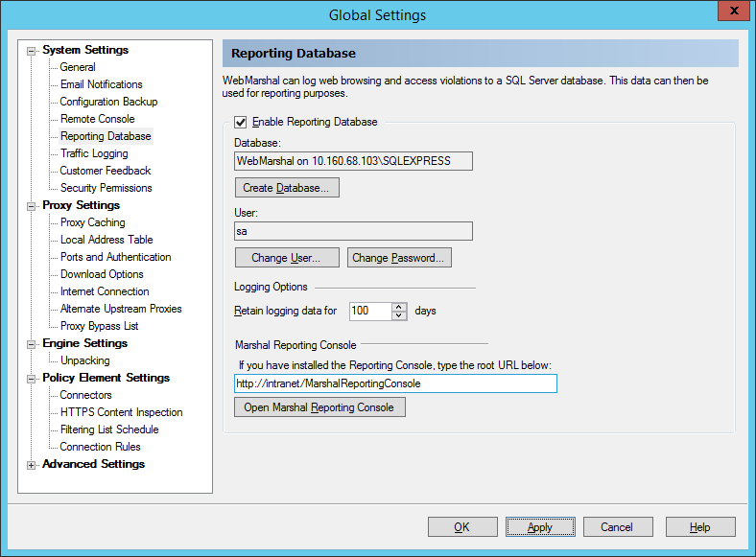756x557 pixels.
Task: Decrease retain logging days with down arrow
Action: click(x=400, y=315)
